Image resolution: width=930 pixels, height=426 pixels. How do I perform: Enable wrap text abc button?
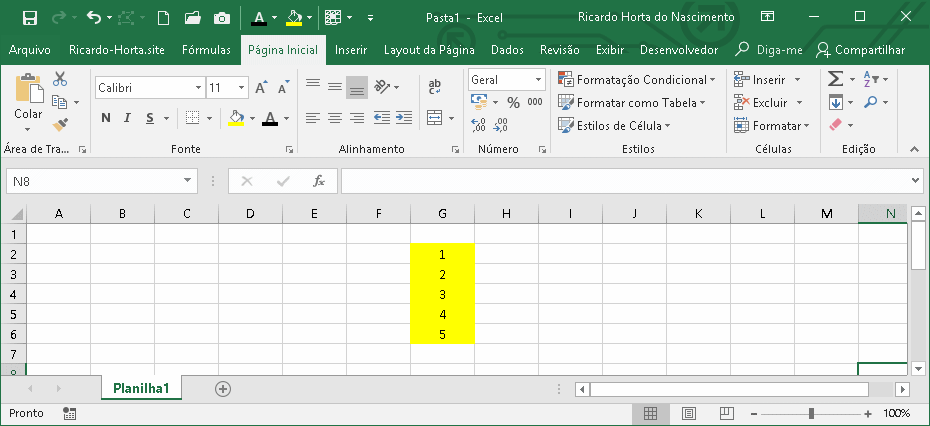point(435,87)
